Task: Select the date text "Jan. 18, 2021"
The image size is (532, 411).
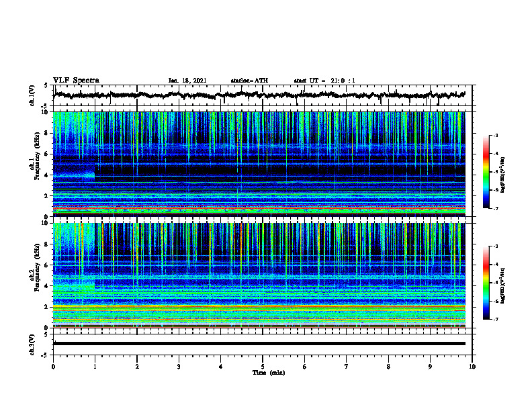Action: point(187,81)
